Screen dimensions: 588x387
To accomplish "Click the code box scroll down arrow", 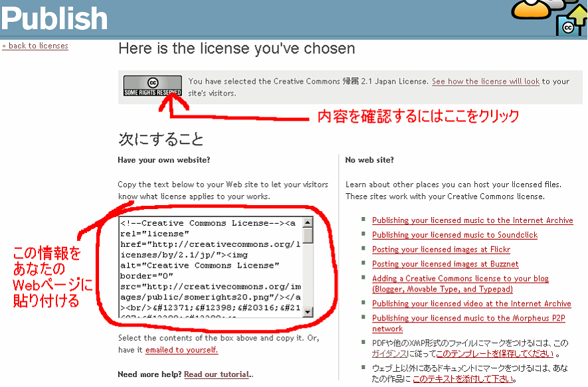I will point(308,312).
